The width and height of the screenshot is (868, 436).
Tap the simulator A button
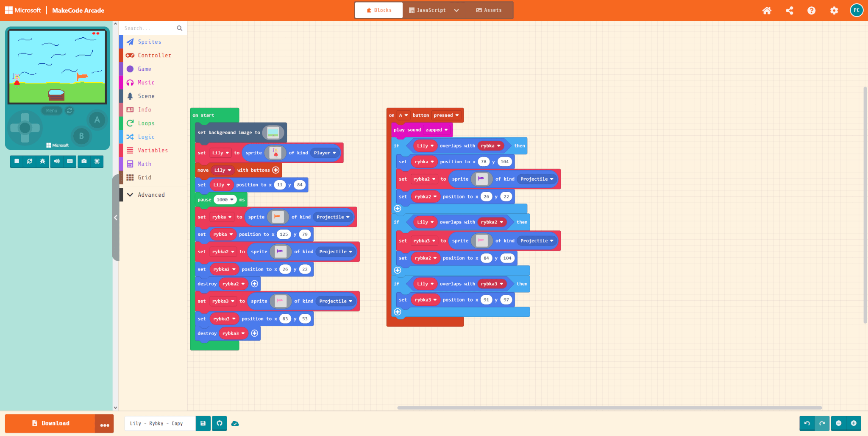[x=97, y=120]
